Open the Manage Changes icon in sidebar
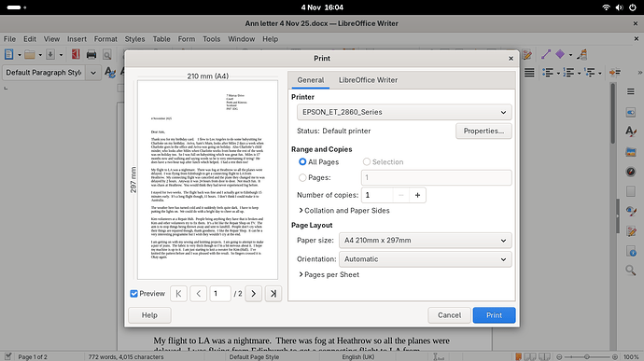The image size is (644, 361). tap(631, 230)
